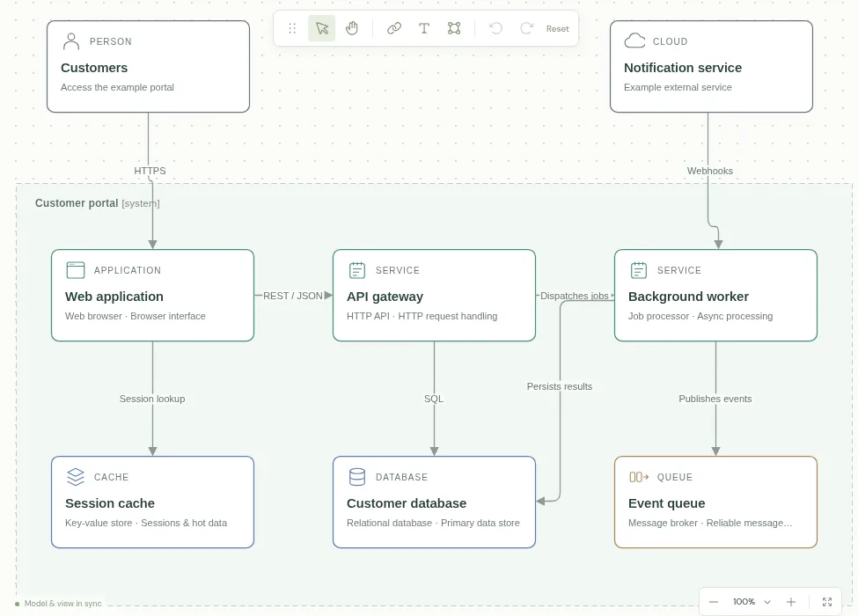Click the person icon on Customers
The width and height of the screenshot is (858, 616).
[71, 41]
